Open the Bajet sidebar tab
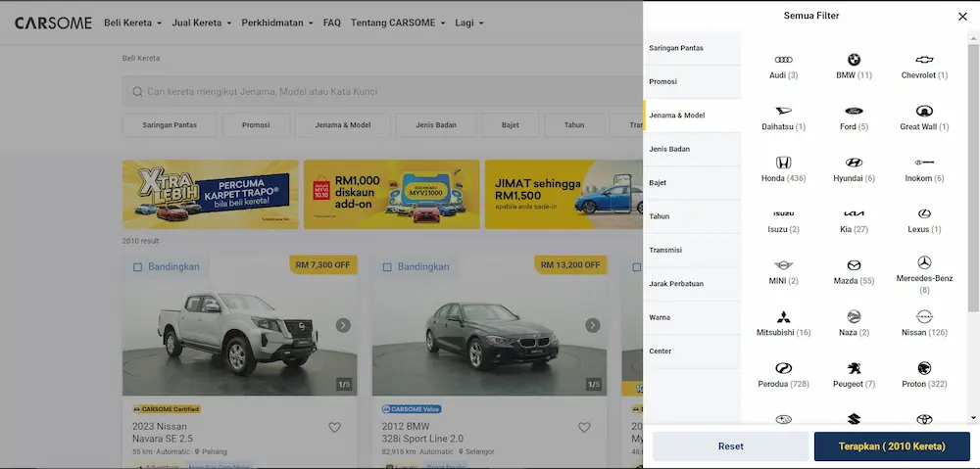 pos(692,183)
